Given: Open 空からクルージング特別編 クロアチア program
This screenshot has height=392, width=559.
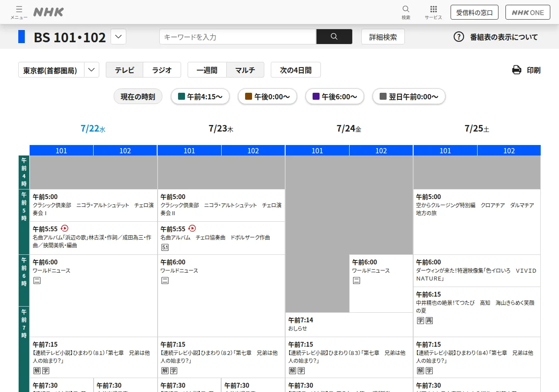Looking at the screenshot, I should [x=477, y=222].
